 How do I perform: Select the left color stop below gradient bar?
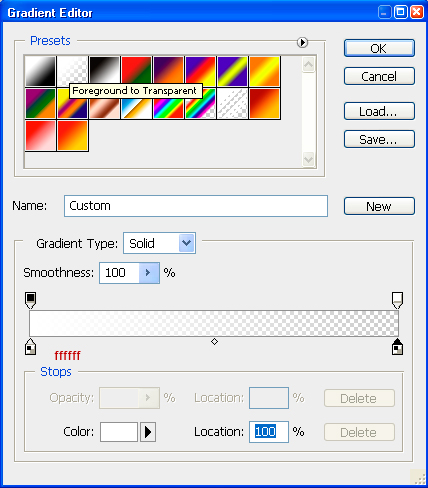pos(30,347)
